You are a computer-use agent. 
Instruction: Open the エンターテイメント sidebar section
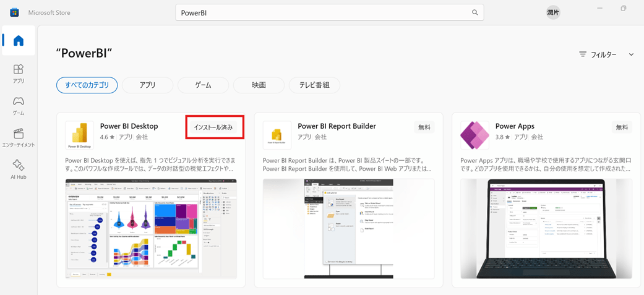(x=19, y=138)
